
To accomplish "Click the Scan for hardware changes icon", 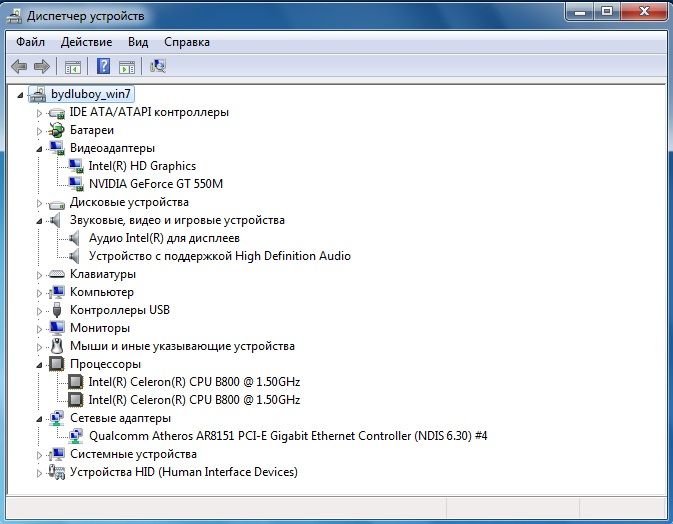I will pyautogui.click(x=158, y=66).
